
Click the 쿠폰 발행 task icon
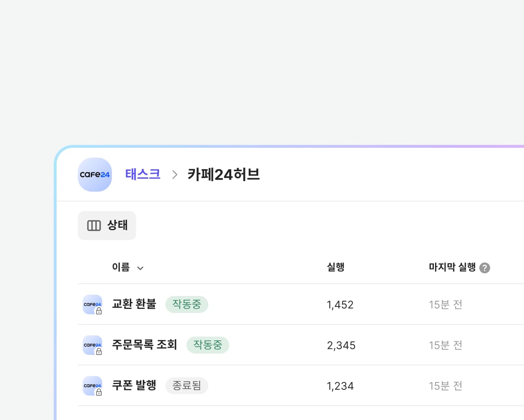click(92, 386)
